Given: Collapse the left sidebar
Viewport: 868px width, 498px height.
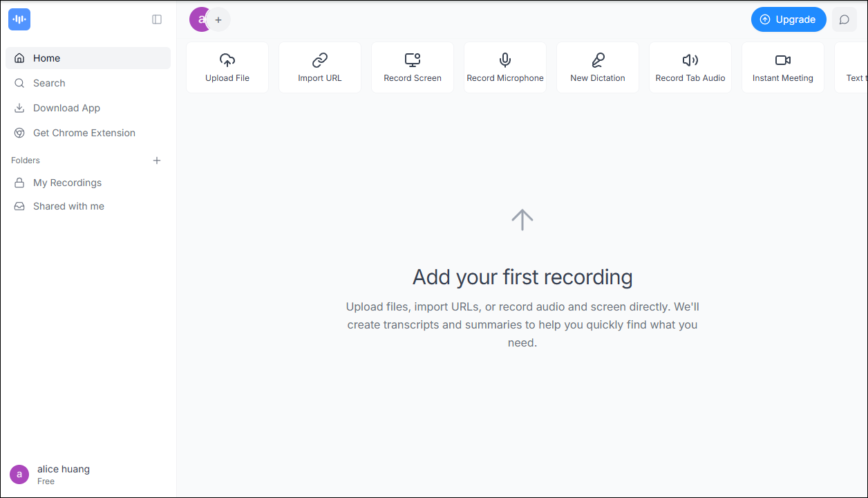Looking at the screenshot, I should pos(157,19).
